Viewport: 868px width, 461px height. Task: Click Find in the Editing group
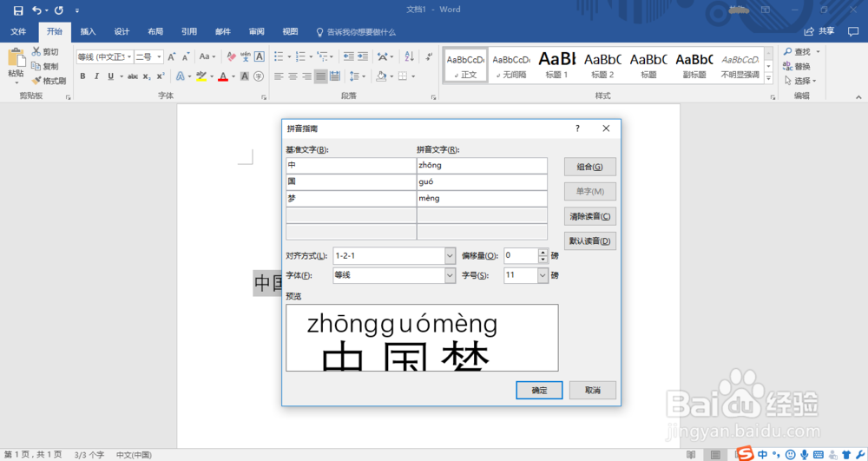point(801,51)
